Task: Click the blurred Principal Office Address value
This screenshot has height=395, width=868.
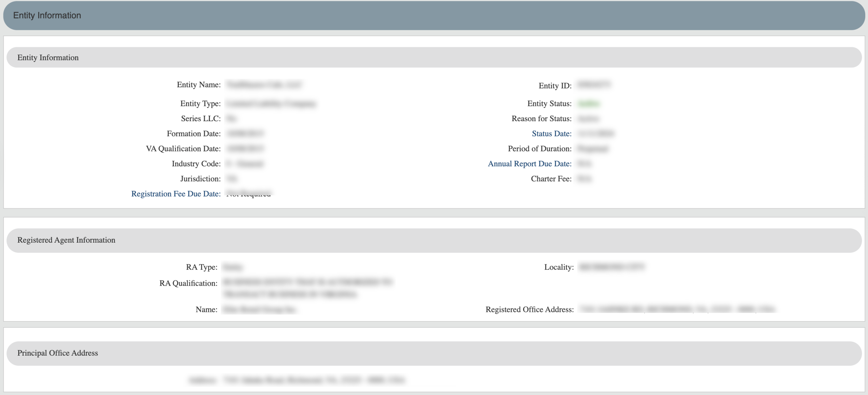Action: (314, 380)
